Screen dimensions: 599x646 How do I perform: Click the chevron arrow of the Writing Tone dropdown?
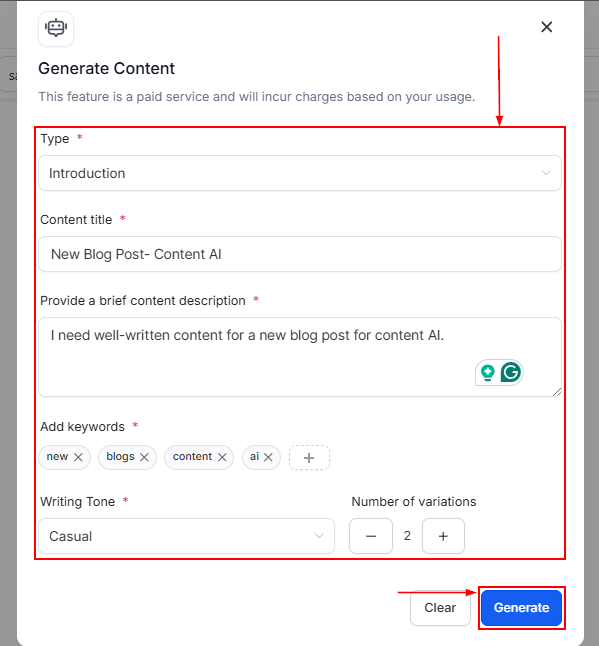(x=319, y=536)
